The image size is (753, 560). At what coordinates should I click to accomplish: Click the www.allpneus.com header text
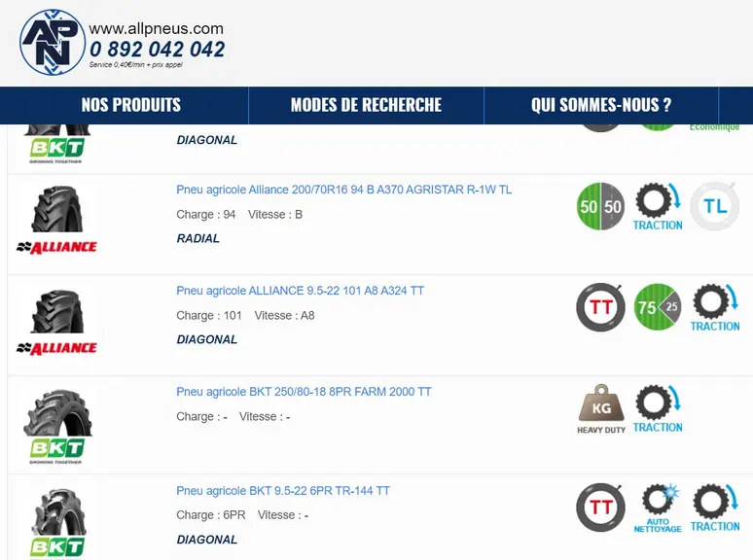click(x=157, y=28)
